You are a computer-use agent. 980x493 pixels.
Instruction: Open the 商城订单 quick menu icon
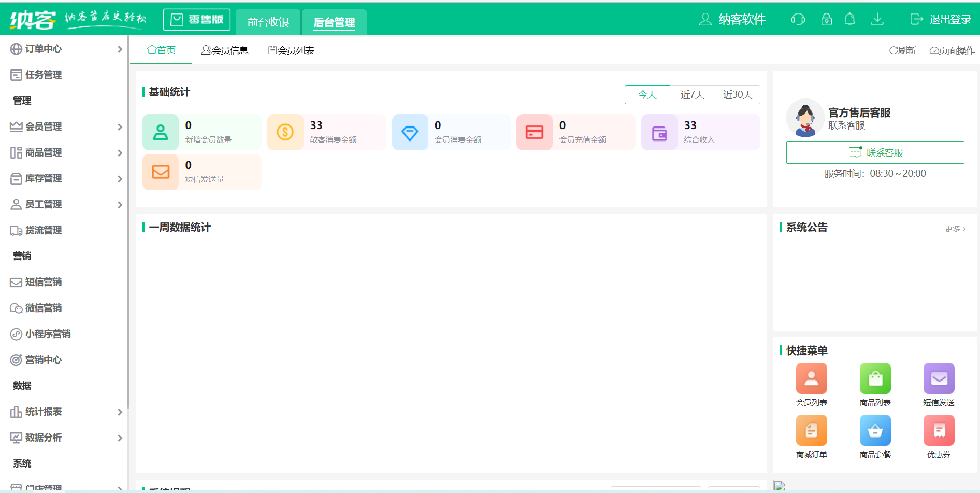[811, 430]
